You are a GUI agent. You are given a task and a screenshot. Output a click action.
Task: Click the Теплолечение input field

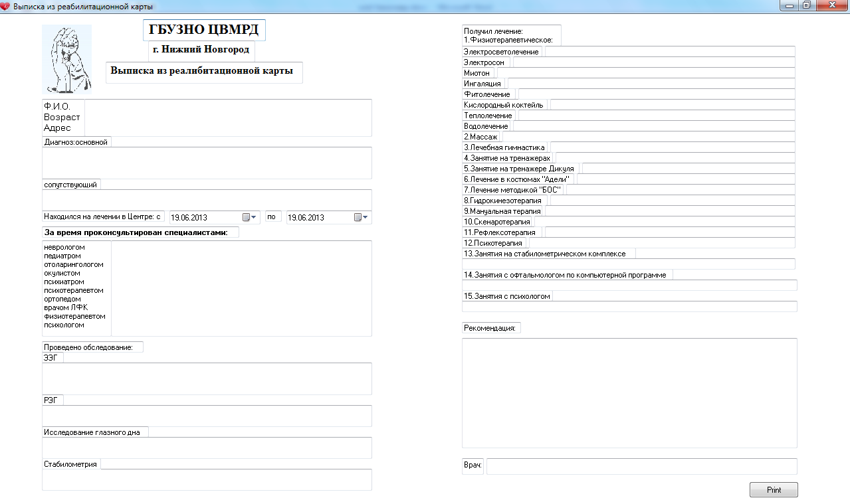pyautogui.click(x=657, y=115)
